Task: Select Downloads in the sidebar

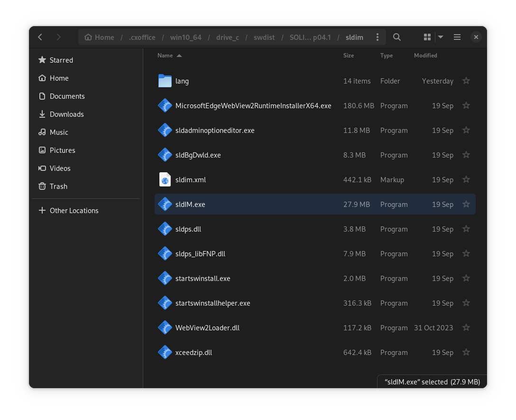Action: (65, 114)
